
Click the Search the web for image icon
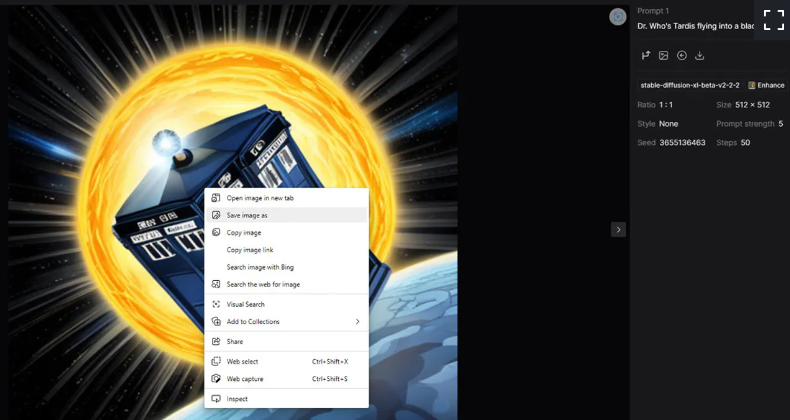pyautogui.click(x=216, y=284)
